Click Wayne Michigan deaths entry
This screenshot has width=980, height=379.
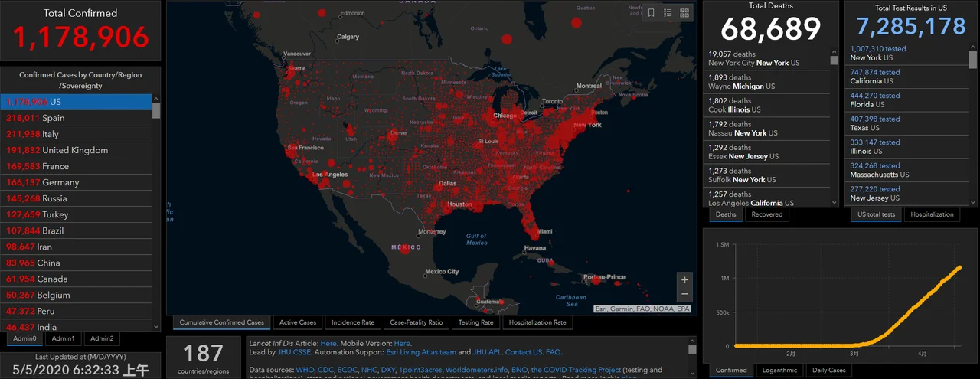[x=766, y=82]
